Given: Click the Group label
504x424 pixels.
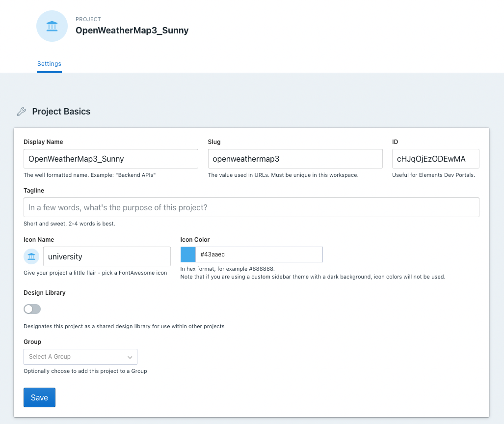Looking at the screenshot, I should tap(32, 342).
